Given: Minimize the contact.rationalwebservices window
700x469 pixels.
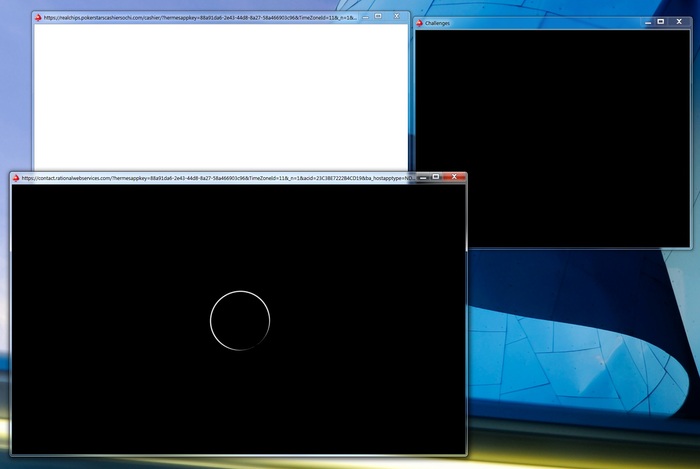Looking at the screenshot, I should (423, 177).
